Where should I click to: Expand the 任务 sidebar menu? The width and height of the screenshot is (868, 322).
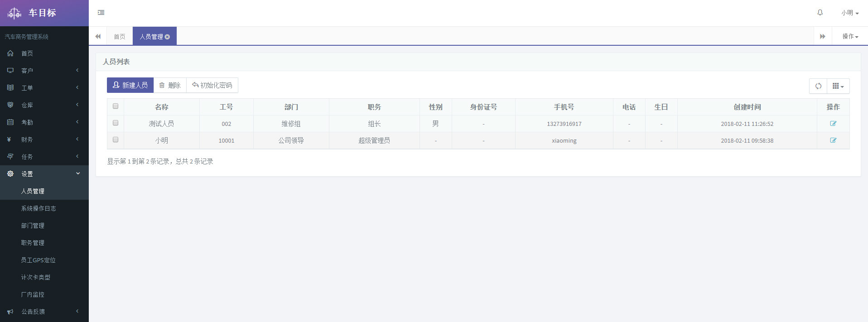[x=44, y=157]
